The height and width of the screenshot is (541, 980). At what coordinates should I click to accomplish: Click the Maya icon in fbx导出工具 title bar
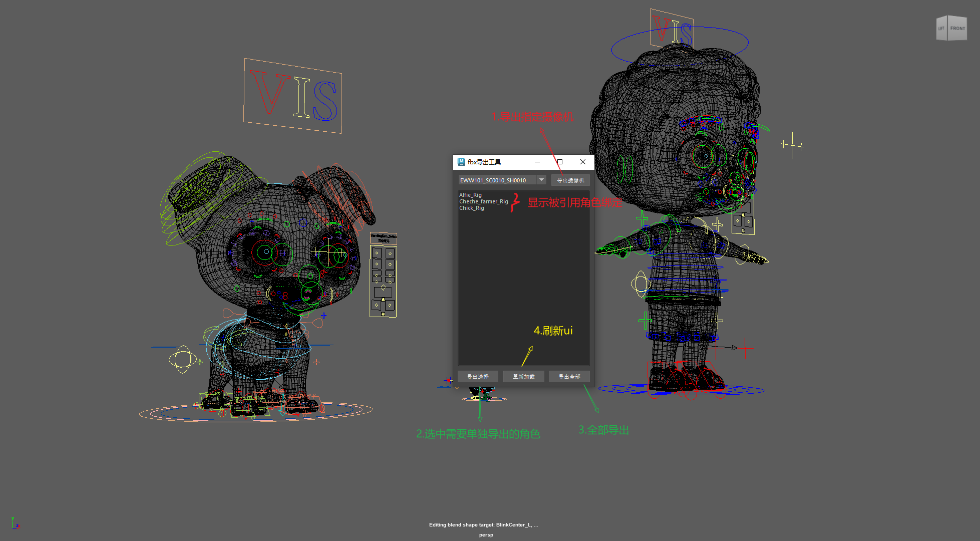coord(461,162)
